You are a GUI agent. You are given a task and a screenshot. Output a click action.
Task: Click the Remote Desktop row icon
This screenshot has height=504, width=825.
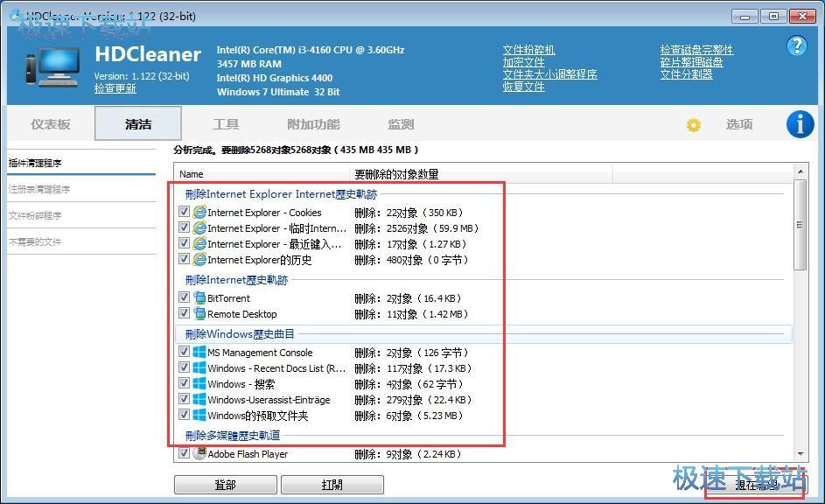tap(199, 313)
